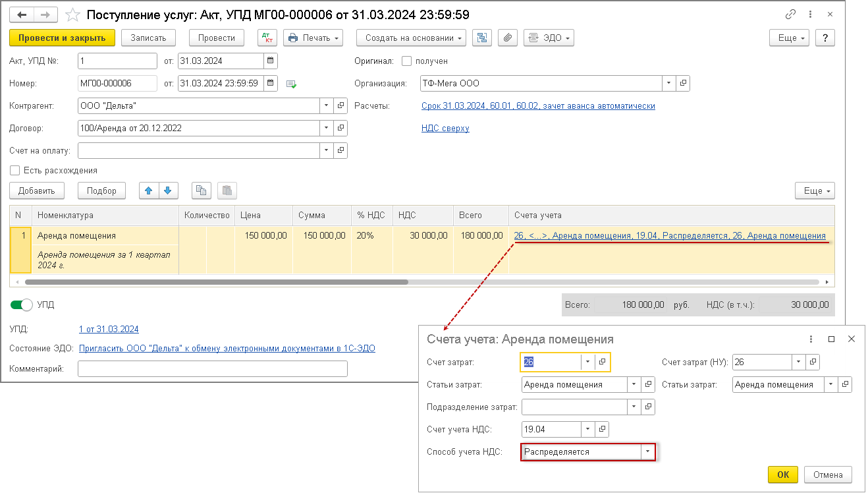Expand left Статьи затрат dropdown in dialog
The height and width of the screenshot is (493, 868).
click(x=634, y=384)
